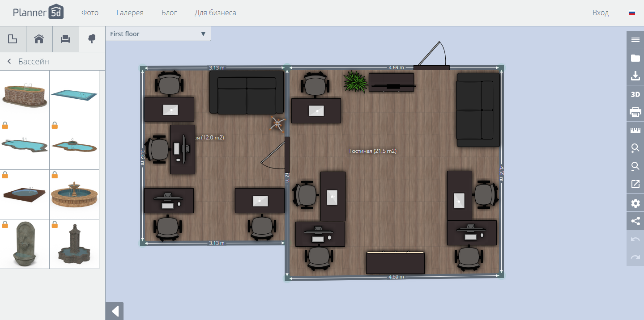Open the Блог menu item
Viewport: 644px width, 320px height.
(169, 13)
